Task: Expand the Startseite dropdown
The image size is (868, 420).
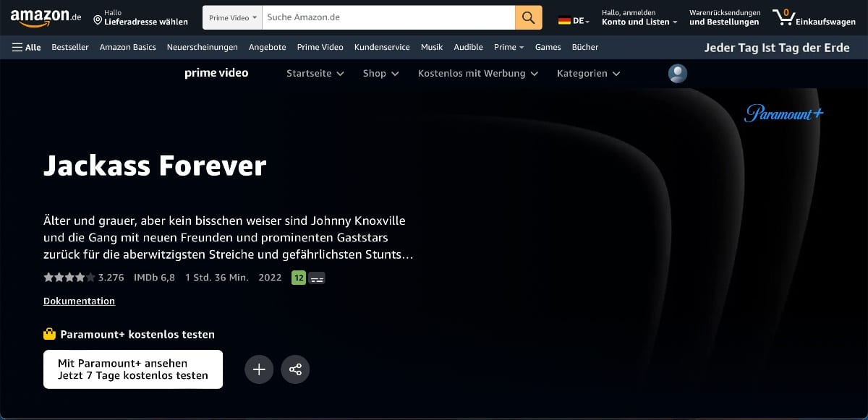Action: (315, 73)
